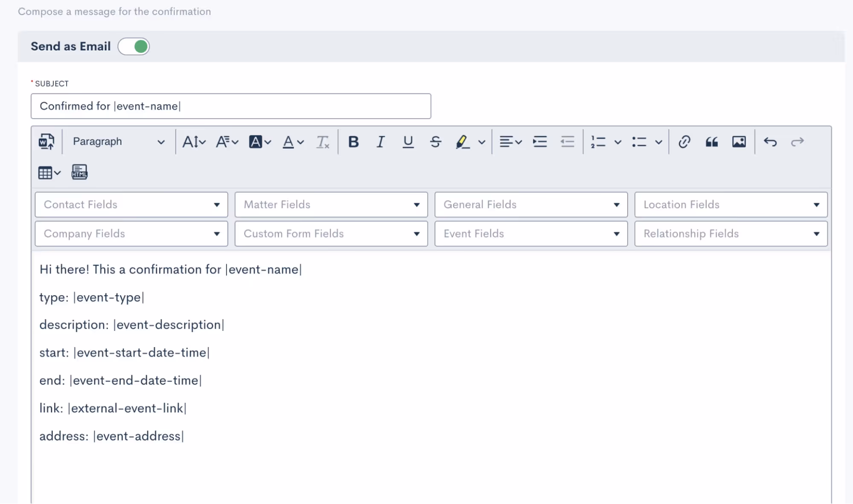Expand the Custom Form Fields dropdown
The height and width of the screenshot is (504, 853).
[331, 234]
